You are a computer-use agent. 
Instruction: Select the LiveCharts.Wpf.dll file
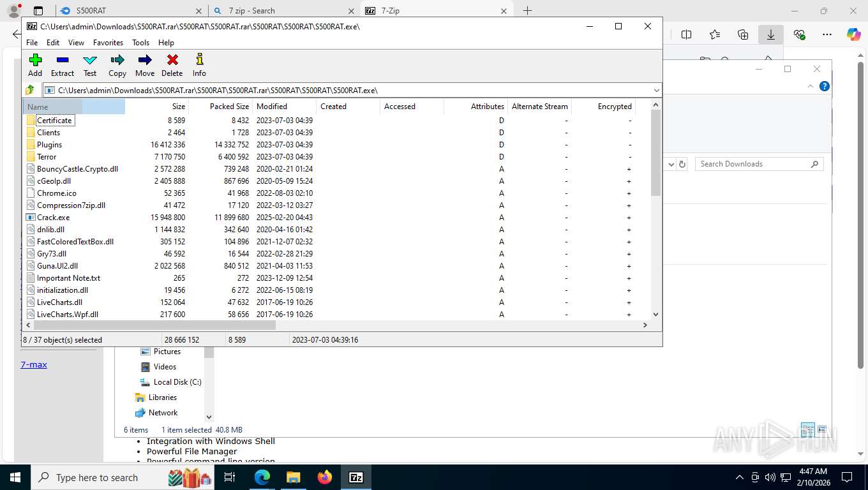click(x=68, y=314)
